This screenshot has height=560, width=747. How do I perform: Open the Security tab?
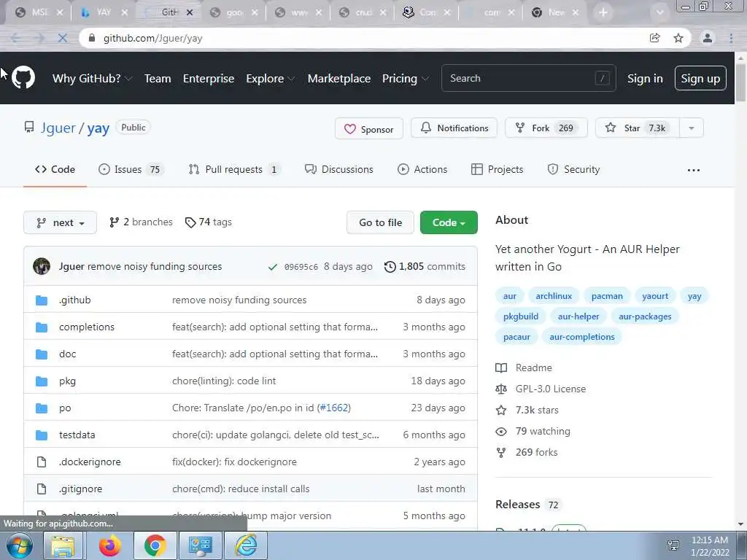(573, 169)
